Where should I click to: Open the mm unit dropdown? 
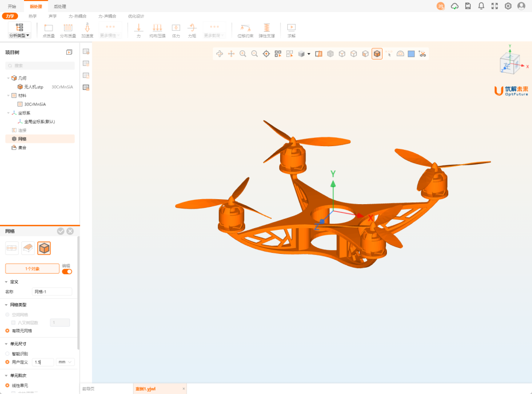tap(65, 362)
